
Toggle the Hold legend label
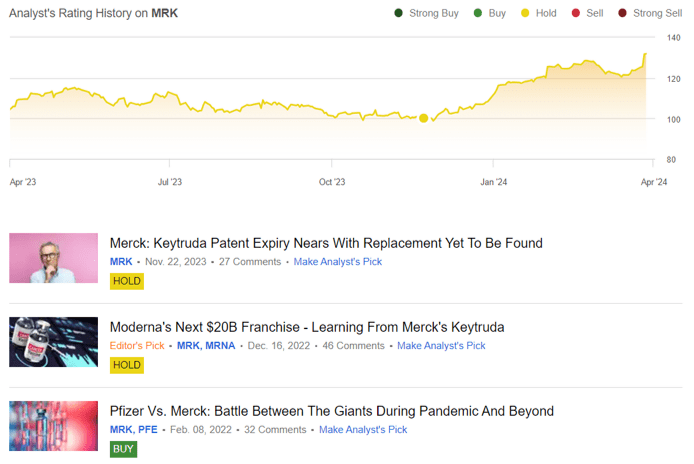546,13
